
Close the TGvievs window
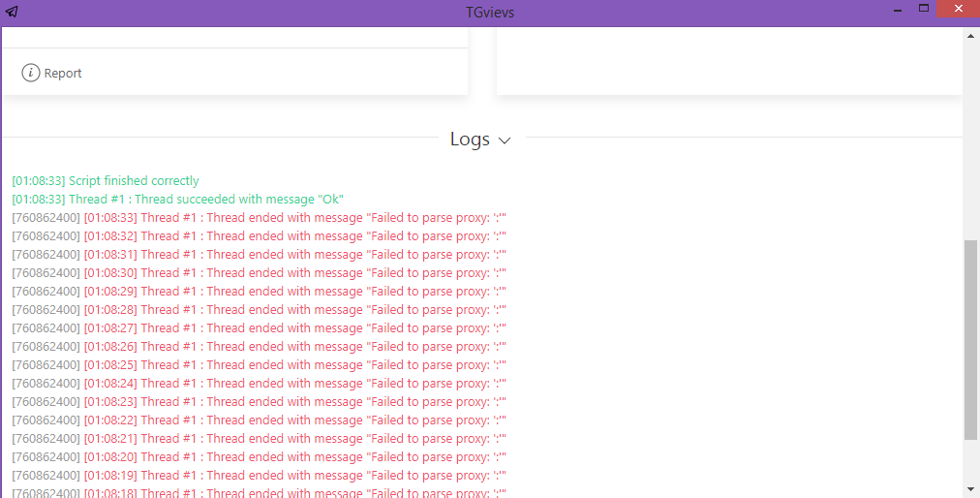(x=958, y=9)
